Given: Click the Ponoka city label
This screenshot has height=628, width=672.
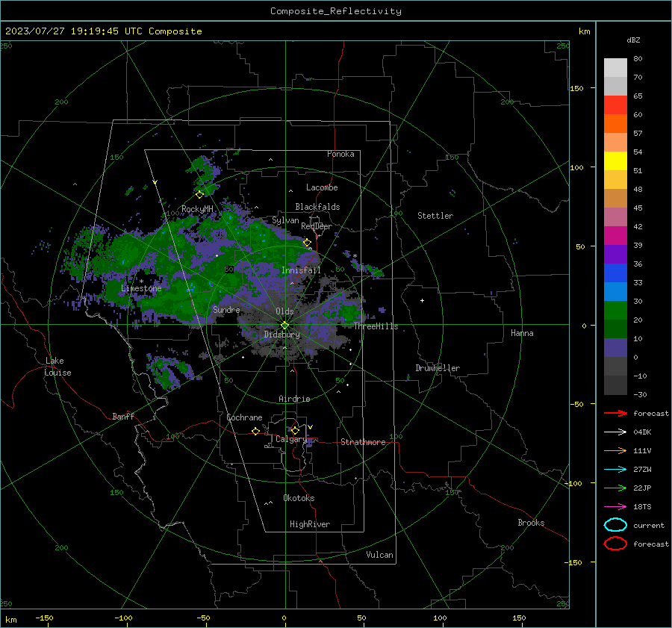Looking at the screenshot, I should [x=340, y=154].
